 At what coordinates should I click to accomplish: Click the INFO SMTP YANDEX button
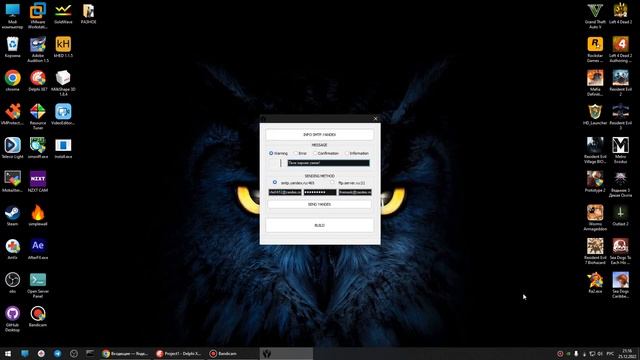point(320,134)
